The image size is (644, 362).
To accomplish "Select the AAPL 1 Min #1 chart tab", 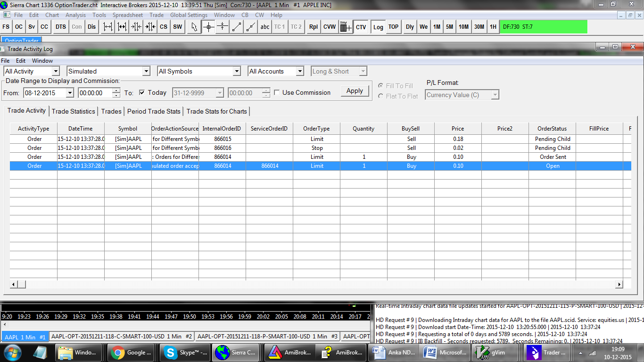I will pyautogui.click(x=25, y=337).
